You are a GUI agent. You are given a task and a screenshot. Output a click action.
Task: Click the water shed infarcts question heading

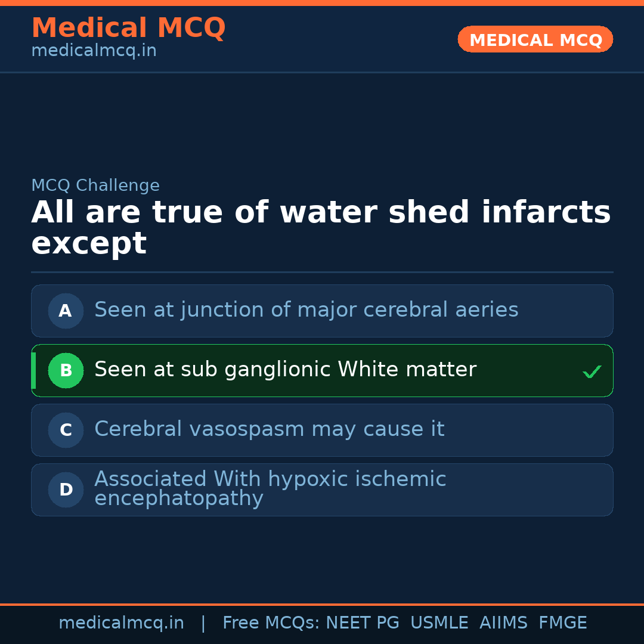[x=321, y=228]
